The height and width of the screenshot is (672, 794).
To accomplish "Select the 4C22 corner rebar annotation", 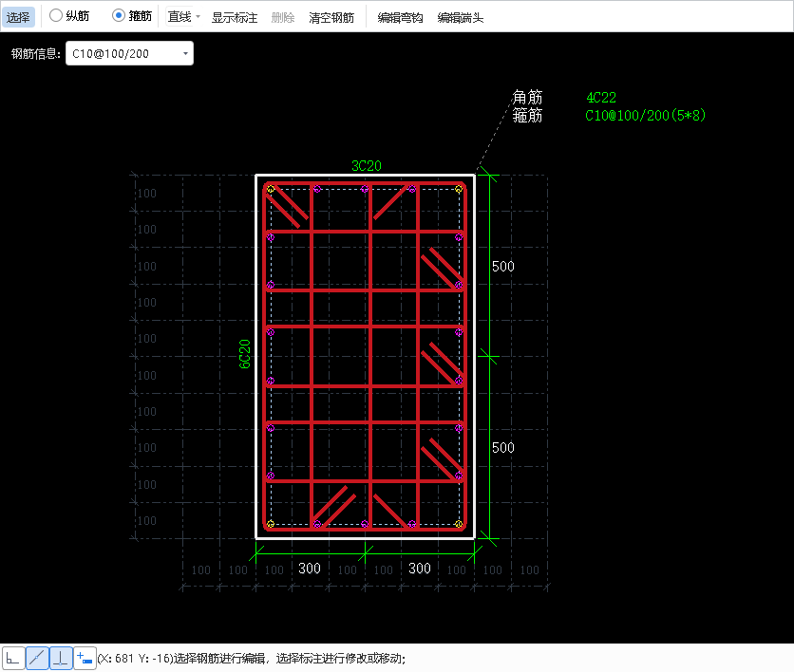I will 601,97.
